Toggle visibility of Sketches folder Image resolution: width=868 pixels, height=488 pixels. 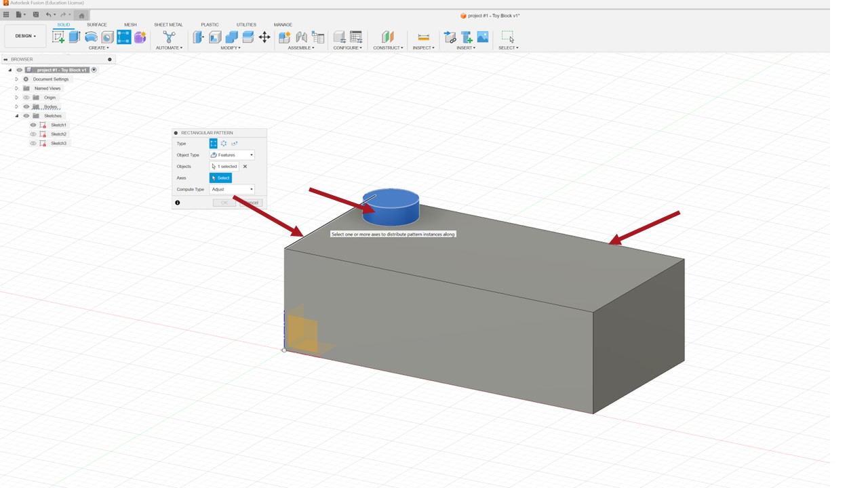click(26, 116)
